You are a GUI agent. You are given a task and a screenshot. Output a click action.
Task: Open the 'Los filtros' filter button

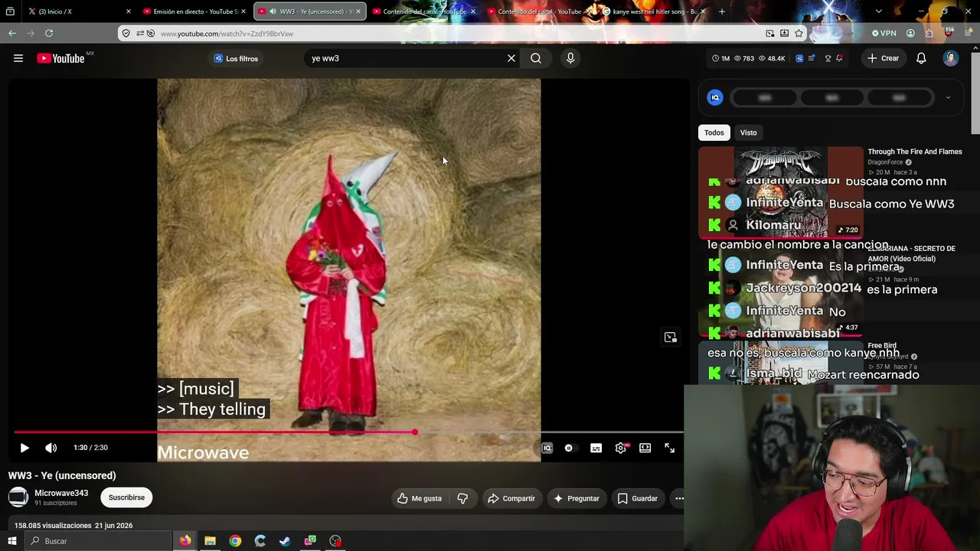click(236, 58)
